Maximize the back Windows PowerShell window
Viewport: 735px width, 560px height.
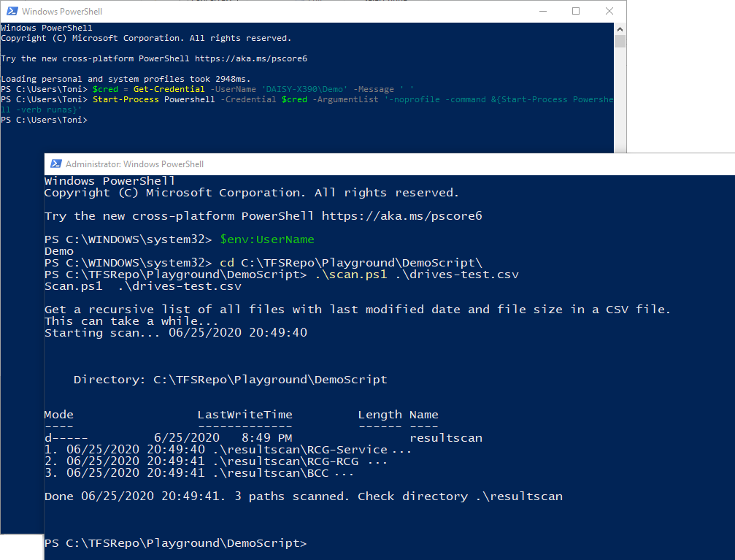(x=576, y=11)
